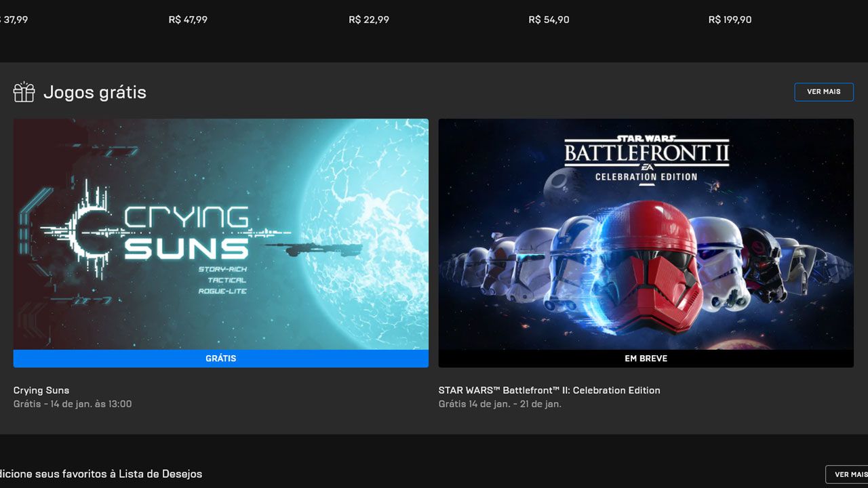This screenshot has width=868, height=488.
Task: Open the Jogos grátis section heading
Action: 95,92
